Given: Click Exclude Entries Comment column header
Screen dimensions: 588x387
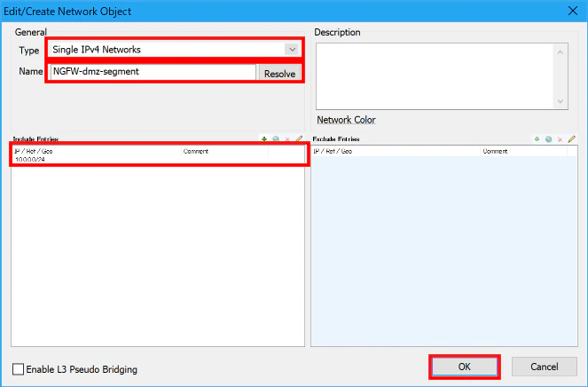Looking at the screenshot, I should pos(523,151).
